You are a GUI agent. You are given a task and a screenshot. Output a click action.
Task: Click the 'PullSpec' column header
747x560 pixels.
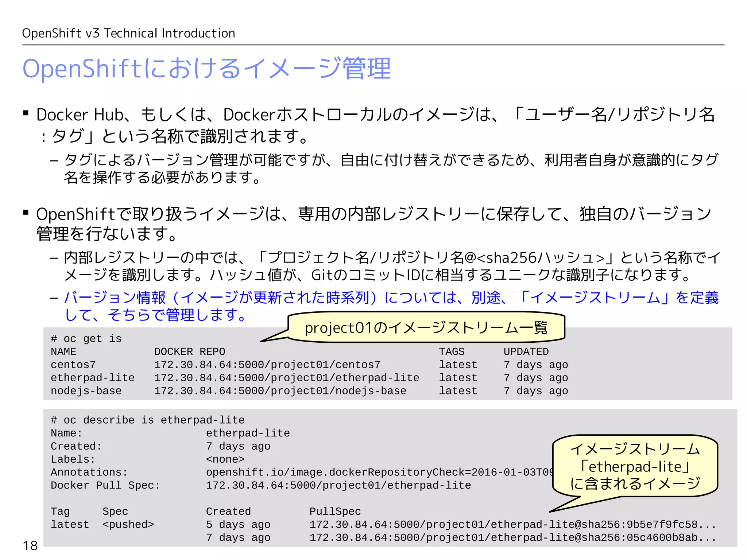tap(335, 512)
